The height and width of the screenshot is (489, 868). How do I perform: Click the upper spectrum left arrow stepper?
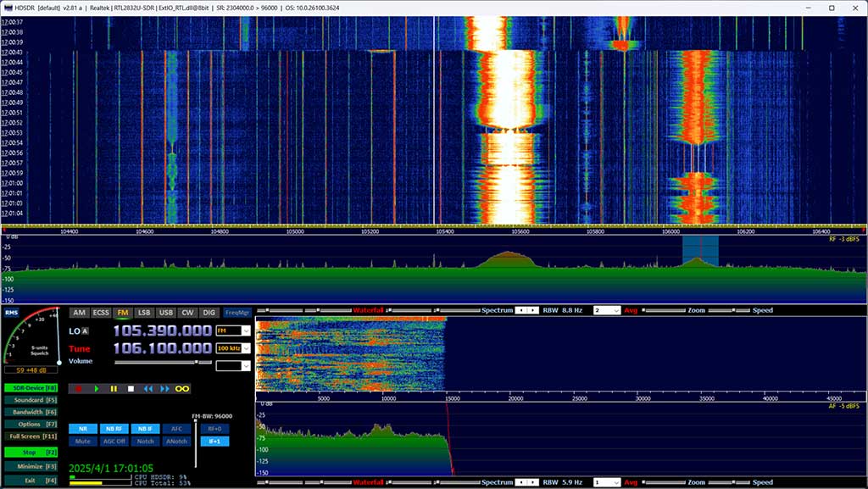(x=521, y=310)
